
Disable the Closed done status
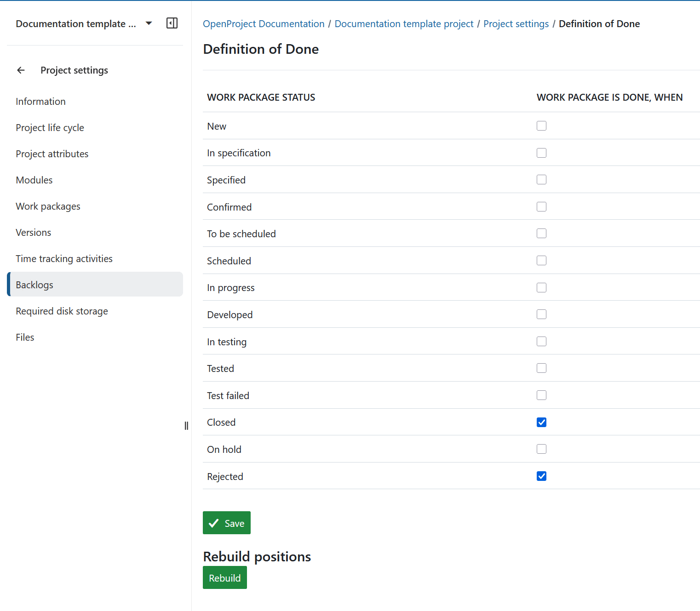541,422
